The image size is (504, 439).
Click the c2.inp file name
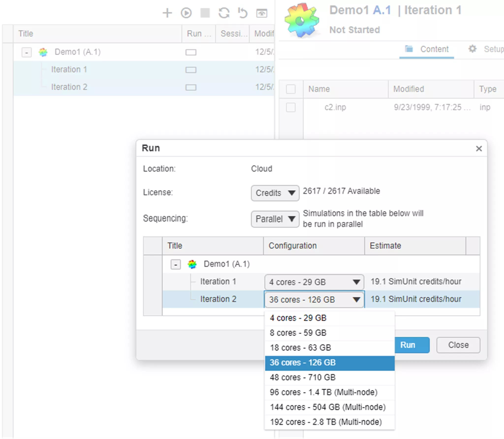pos(335,107)
